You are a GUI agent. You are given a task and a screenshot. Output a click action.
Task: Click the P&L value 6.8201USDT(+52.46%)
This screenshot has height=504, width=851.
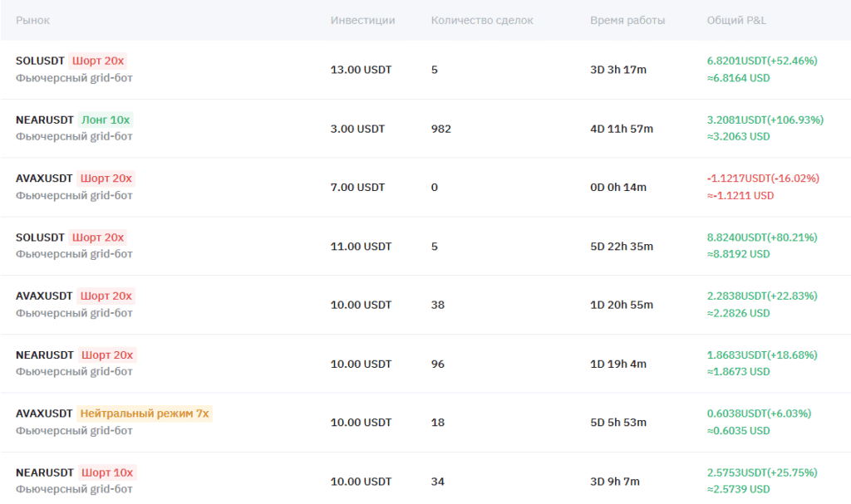click(762, 61)
